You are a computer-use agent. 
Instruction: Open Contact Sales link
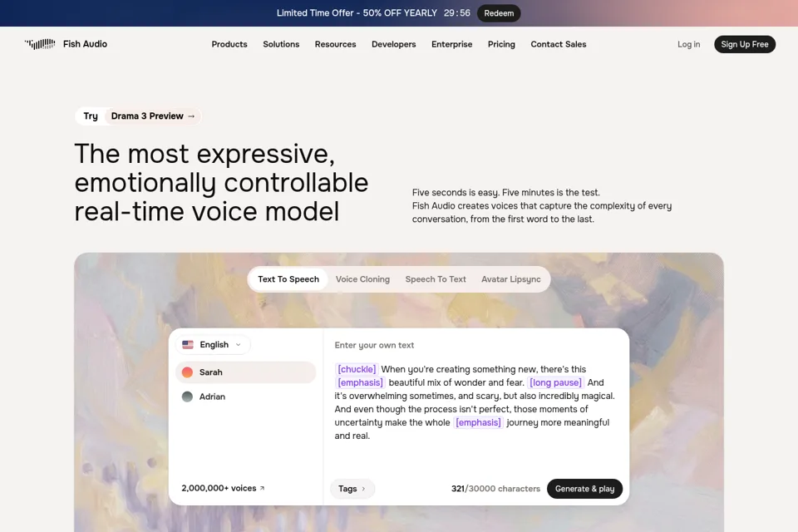click(x=559, y=44)
